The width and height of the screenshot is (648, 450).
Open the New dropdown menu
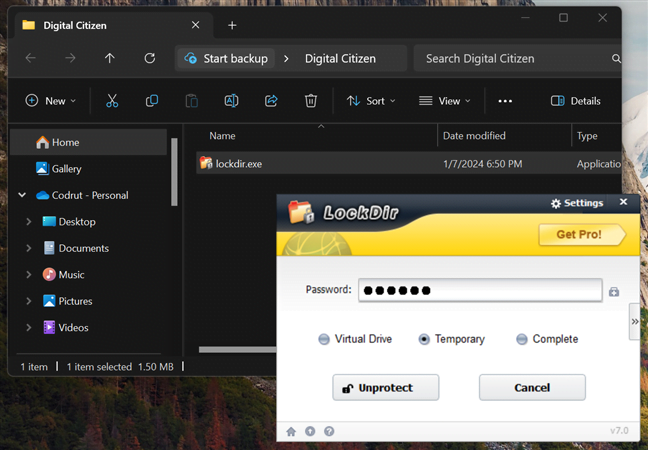click(x=51, y=101)
